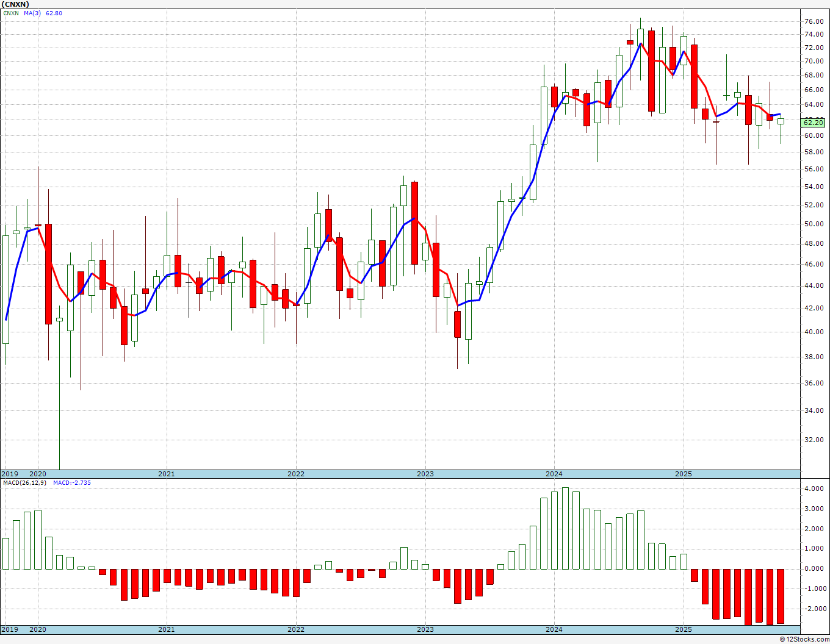Select the "MA(3)" legend label
This screenshot has height=644, width=830.
33,13
